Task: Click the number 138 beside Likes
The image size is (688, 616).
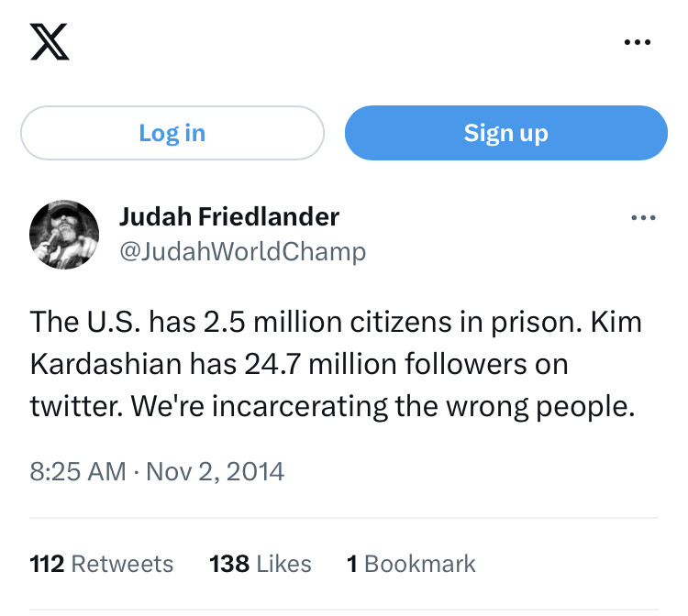Action: [x=229, y=563]
